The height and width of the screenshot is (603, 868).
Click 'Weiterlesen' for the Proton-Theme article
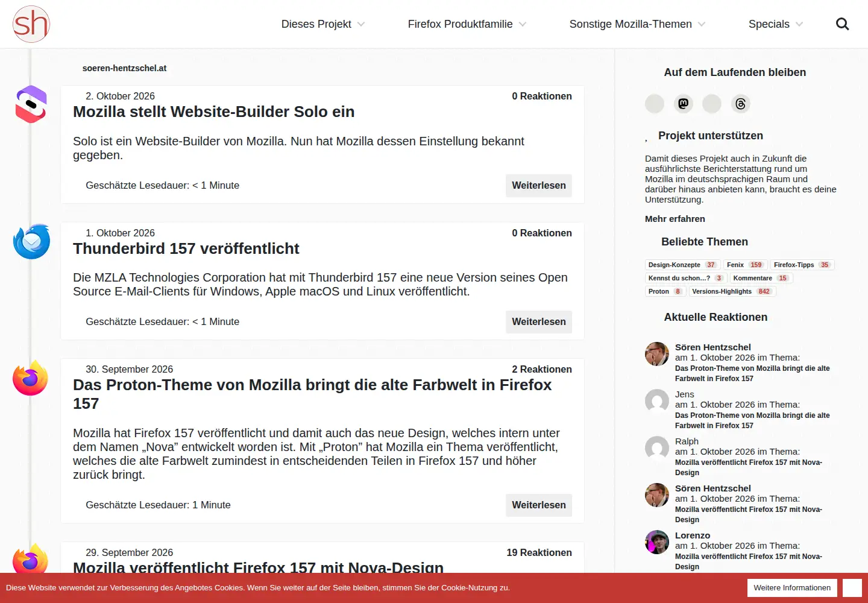(x=539, y=505)
